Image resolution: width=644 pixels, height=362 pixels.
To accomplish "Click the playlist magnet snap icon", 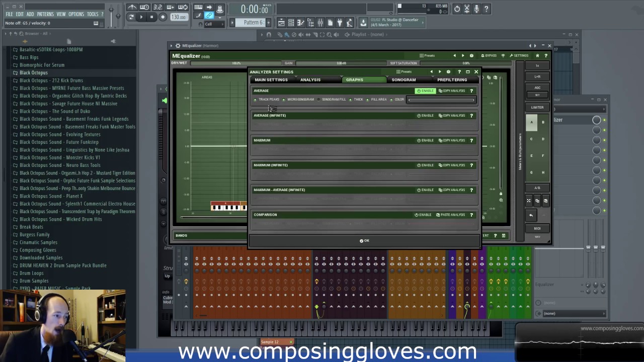I will point(269,35).
